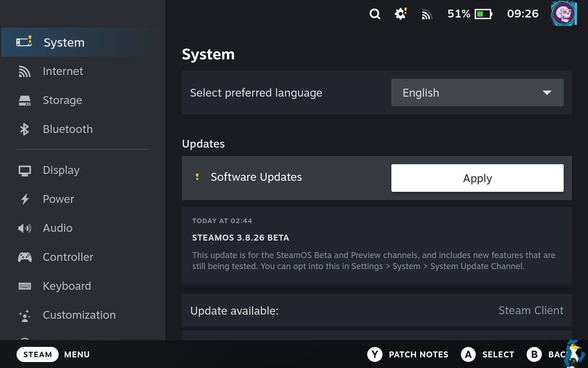Click the System sidebar icon
The width and height of the screenshot is (588, 368).
tap(24, 42)
